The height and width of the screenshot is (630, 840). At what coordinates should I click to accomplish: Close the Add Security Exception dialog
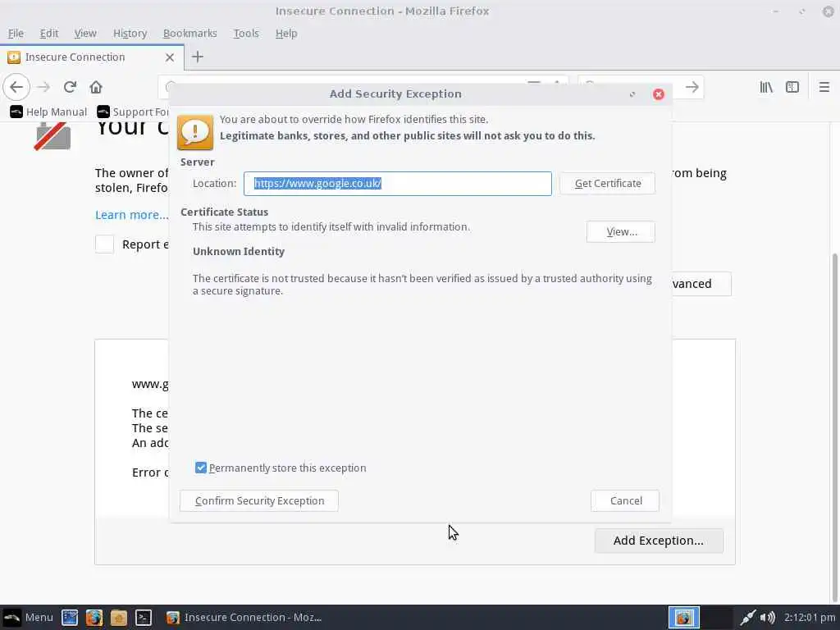click(659, 94)
